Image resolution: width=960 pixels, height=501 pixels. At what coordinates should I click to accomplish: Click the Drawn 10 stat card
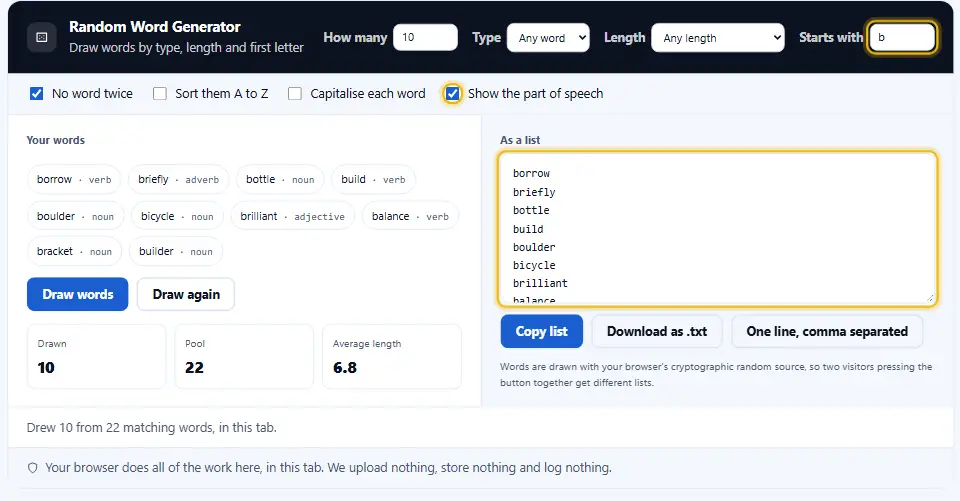[97, 356]
